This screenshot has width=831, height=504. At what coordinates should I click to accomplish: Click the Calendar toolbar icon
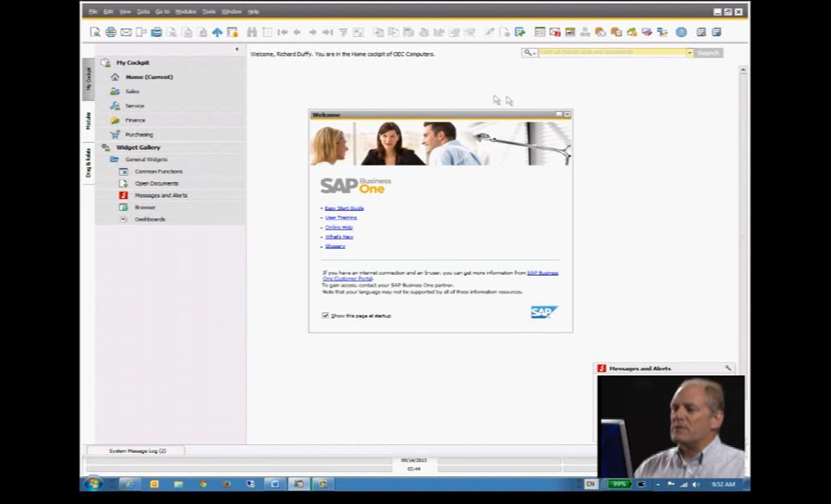click(x=570, y=32)
